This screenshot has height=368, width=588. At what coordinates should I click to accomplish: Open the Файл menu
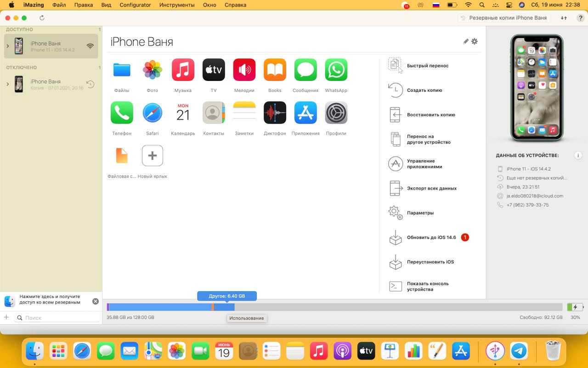click(x=59, y=5)
